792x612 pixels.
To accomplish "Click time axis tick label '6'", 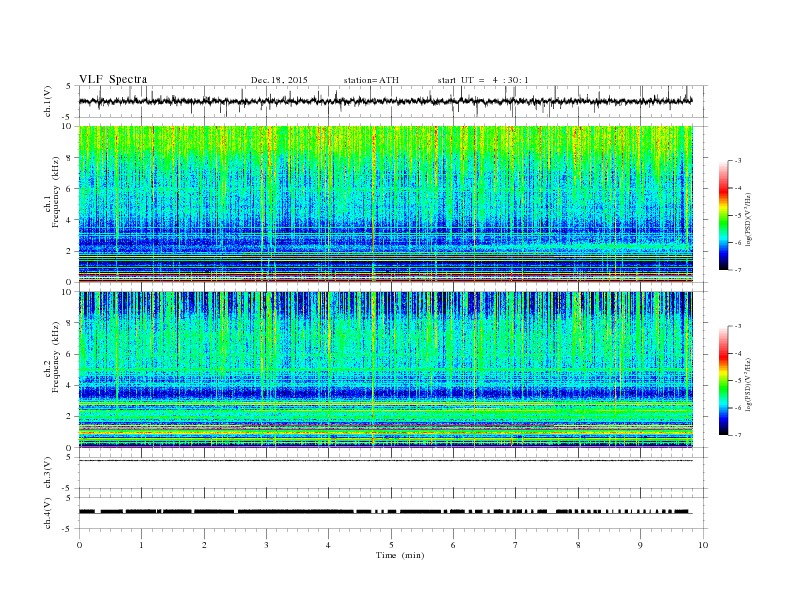I will (453, 545).
